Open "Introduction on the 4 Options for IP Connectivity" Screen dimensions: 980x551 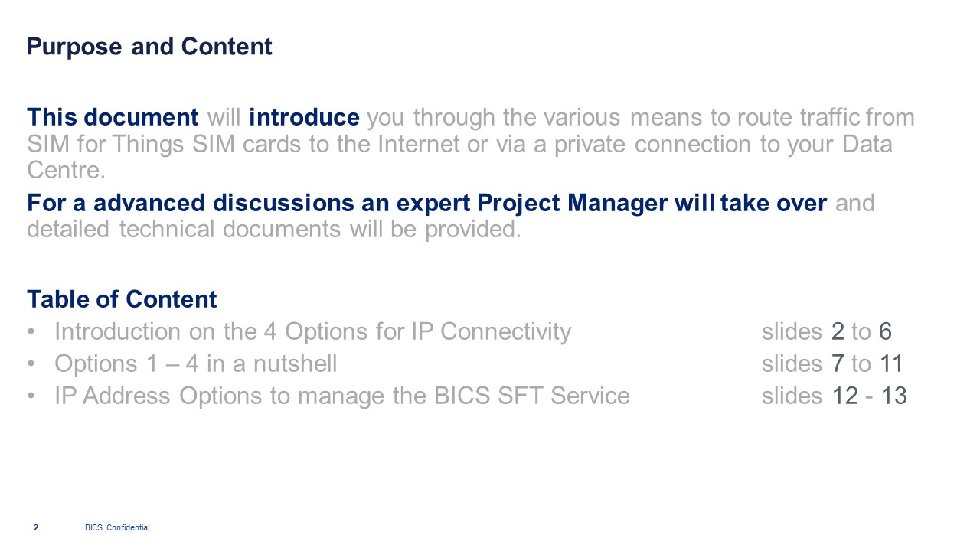pyautogui.click(x=312, y=332)
